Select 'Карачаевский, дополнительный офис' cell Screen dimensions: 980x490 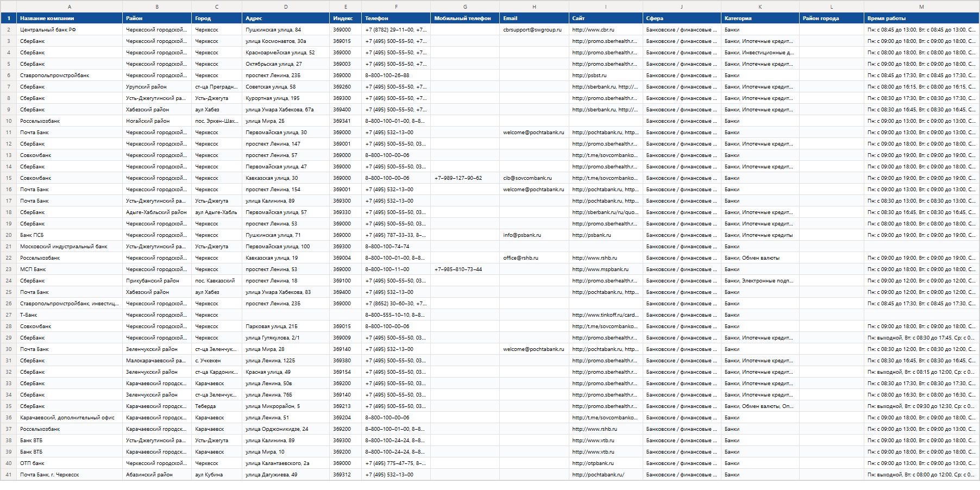[x=70, y=418]
